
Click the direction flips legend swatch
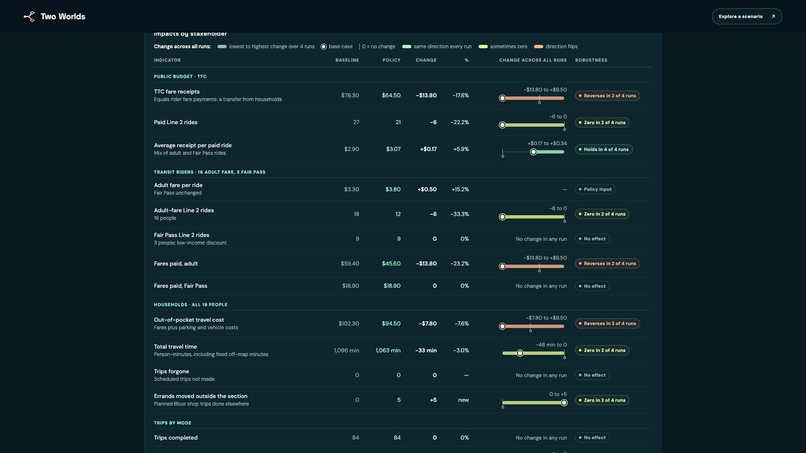(538, 46)
